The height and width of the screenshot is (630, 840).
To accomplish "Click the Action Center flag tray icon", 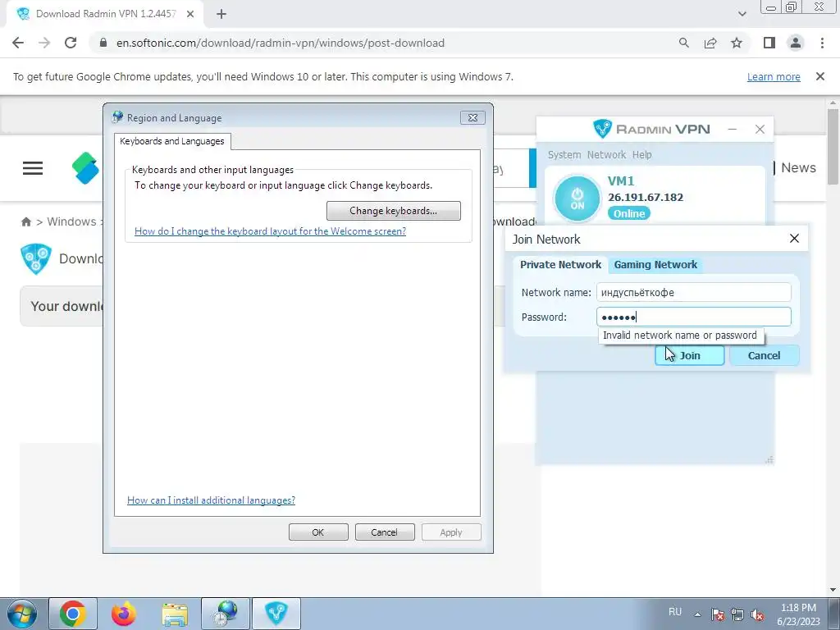I will tap(718, 614).
